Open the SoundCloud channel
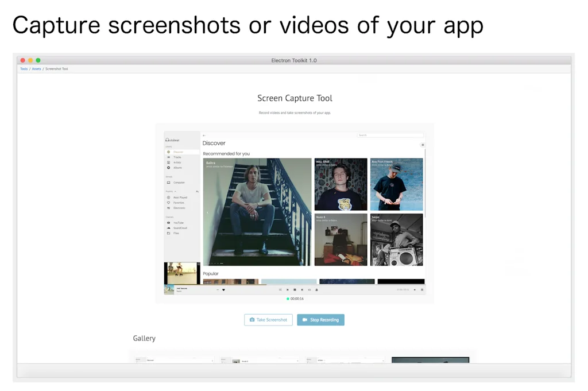The image size is (588, 391). pyautogui.click(x=180, y=228)
